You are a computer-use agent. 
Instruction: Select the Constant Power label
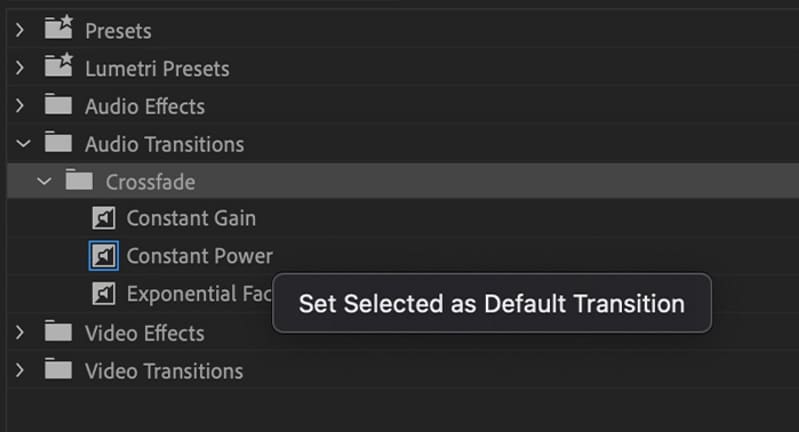click(x=199, y=257)
